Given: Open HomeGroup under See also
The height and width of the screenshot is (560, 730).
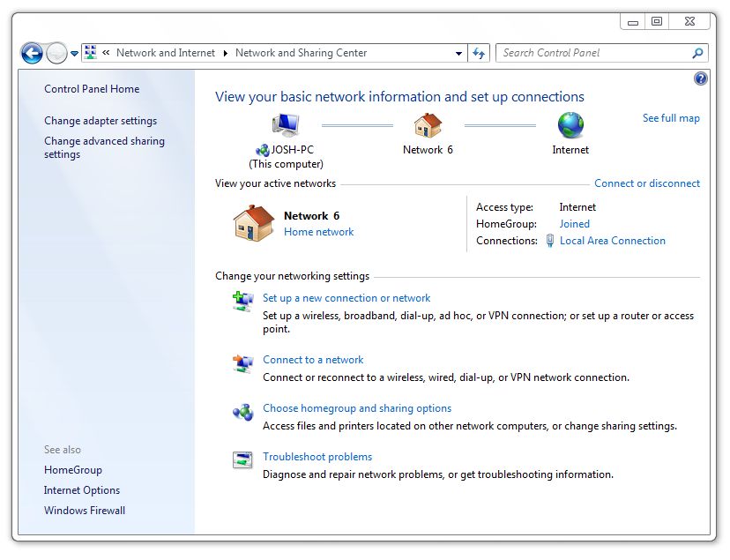Looking at the screenshot, I should (x=73, y=470).
